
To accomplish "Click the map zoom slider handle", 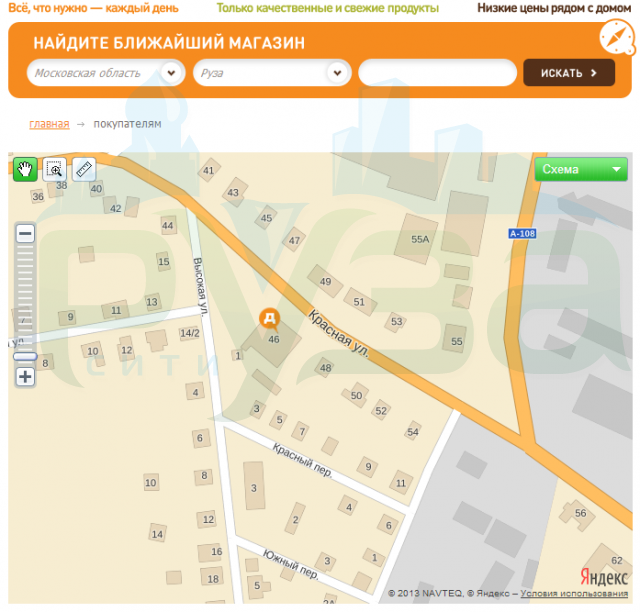I will coord(25,355).
